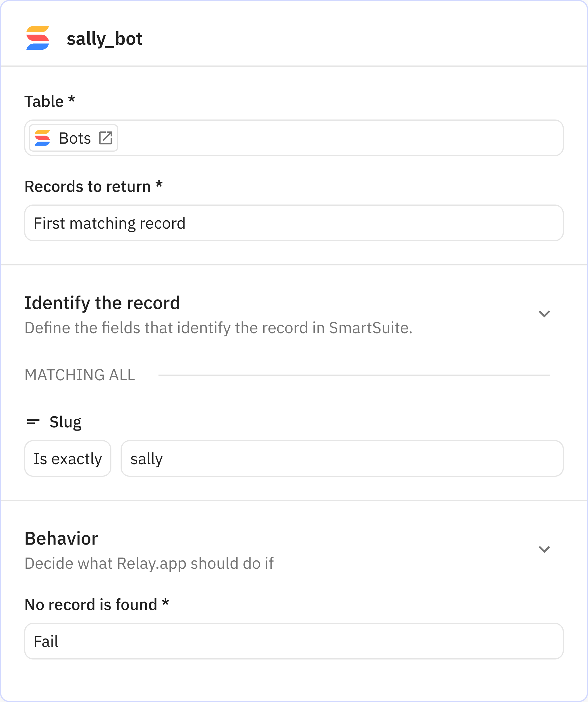588x702 pixels.
Task: Click the Behavior section heading
Action: click(61, 539)
